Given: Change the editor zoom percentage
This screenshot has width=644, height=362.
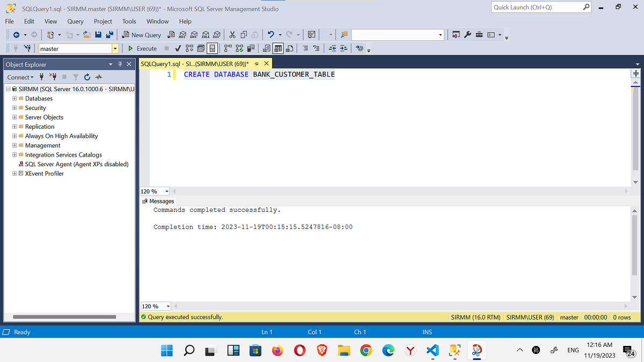Looking at the screenshot, I should pos(154,191).
